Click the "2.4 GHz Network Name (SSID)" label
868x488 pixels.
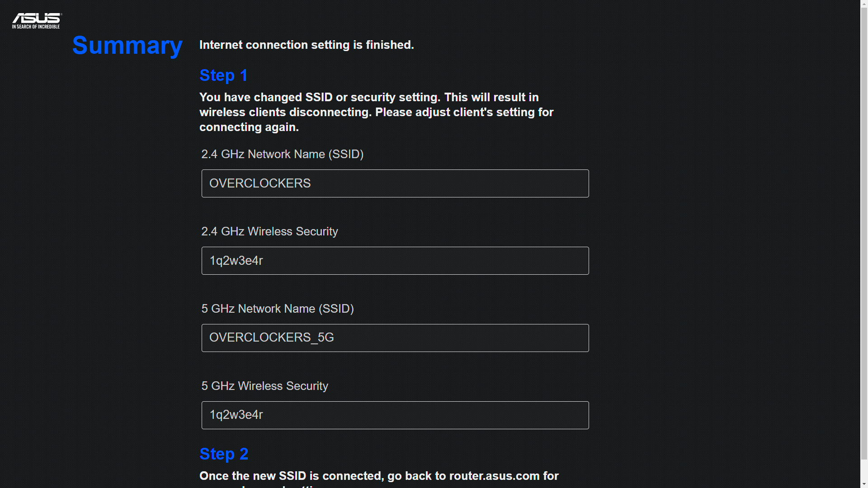(282, 154)
